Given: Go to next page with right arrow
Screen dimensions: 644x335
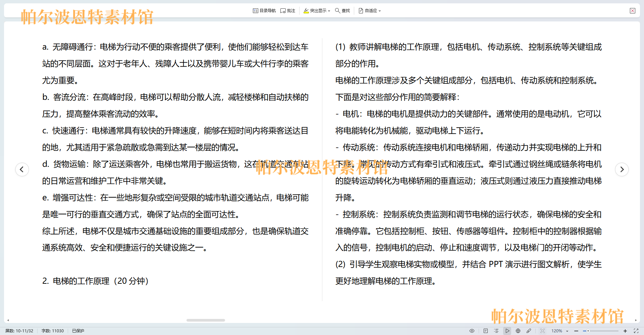Looking at the screenshot, I should pos(622,169).
